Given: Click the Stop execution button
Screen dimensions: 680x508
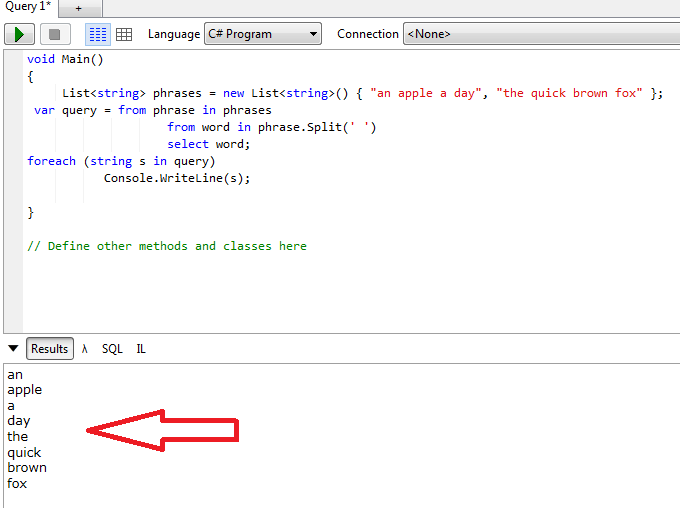Looking at the screenshot, I should click(x=55, y=34).
